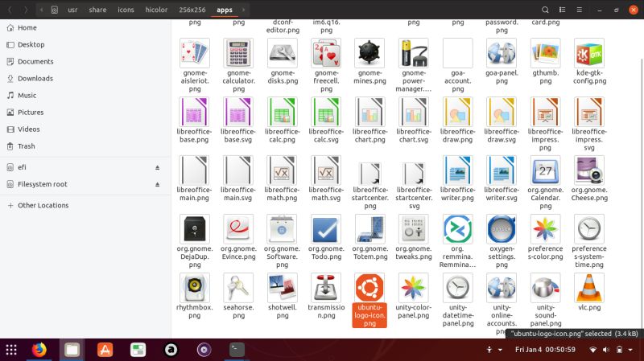Viewport: 644px width, 361px height.
Task: Launch Firefox from the taskbar
Action: coord(39,350)
